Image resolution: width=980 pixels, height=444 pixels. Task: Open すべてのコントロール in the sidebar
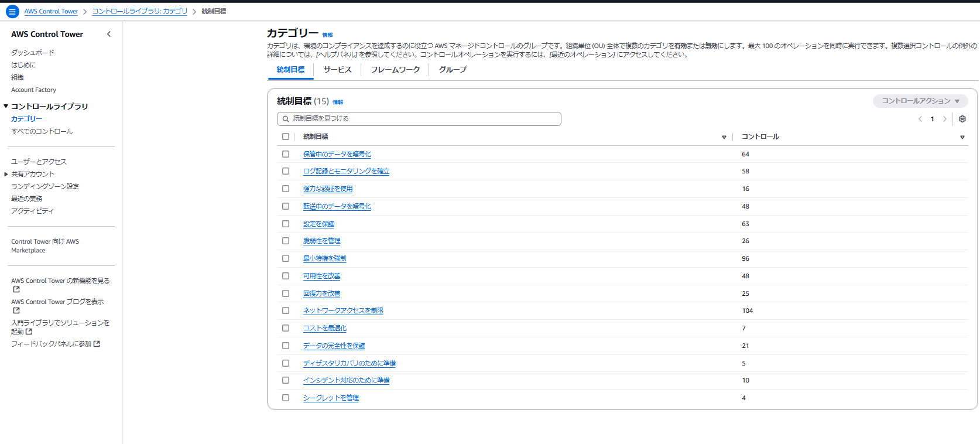point(42,131)
